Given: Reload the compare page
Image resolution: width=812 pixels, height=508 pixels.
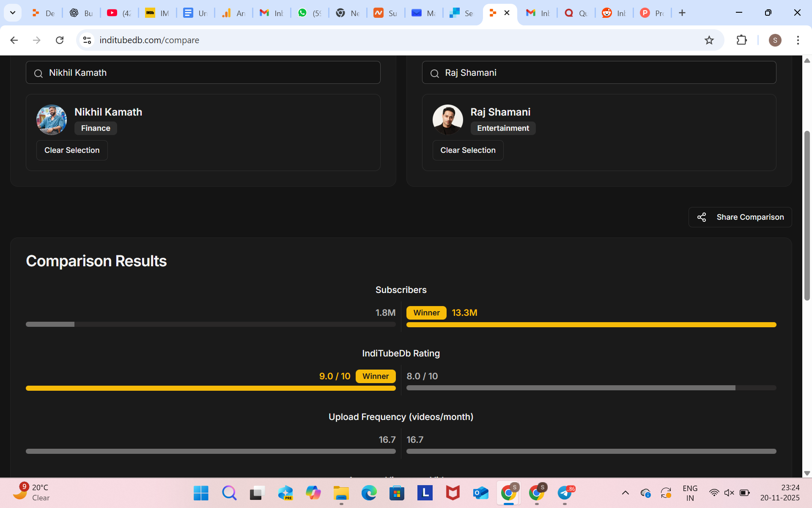Looking at the screenshot, I should point(60,40).
